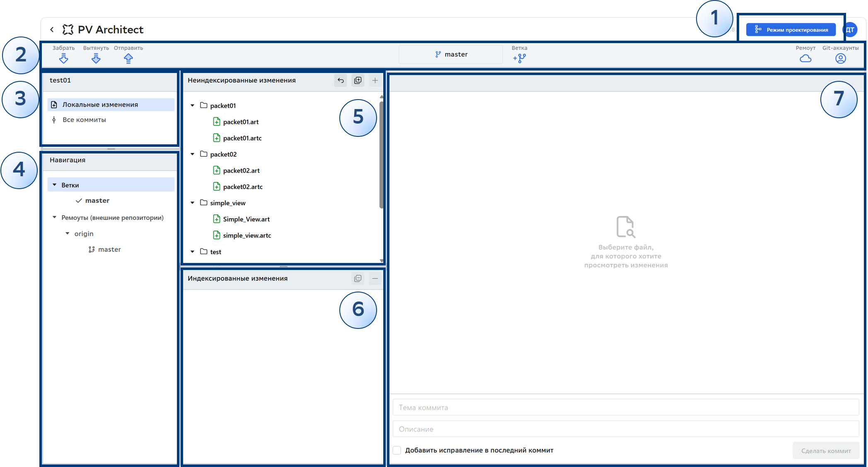Screen dimensions: 868x467
Task: Click the packet01 folder icon
Action: pyautogui.click(x=204, y=105)
